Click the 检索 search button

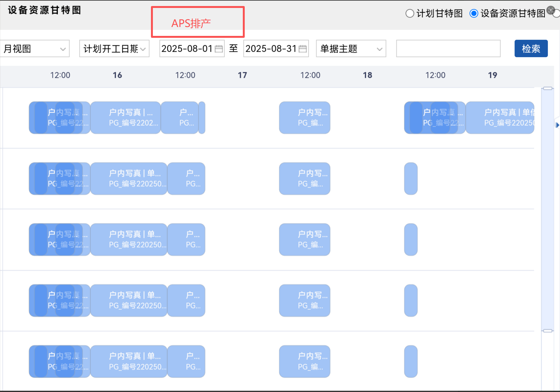(x=531, y=49)
